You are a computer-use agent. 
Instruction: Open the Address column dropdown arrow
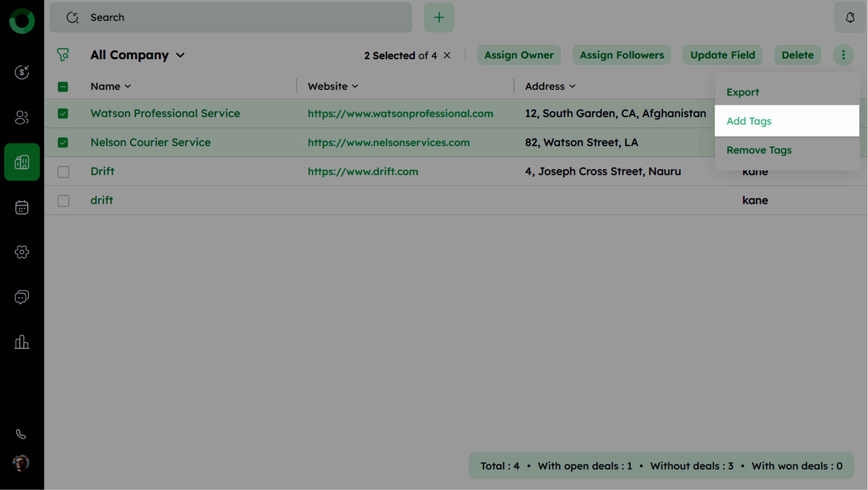pyautogui.click(x=572, y=86)
